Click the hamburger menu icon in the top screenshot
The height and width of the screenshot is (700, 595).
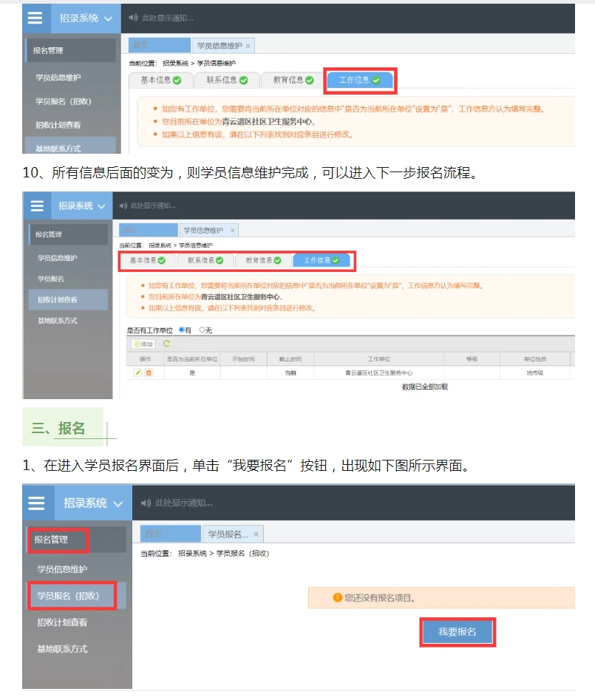pyautogui.click(x=35, y=18)
